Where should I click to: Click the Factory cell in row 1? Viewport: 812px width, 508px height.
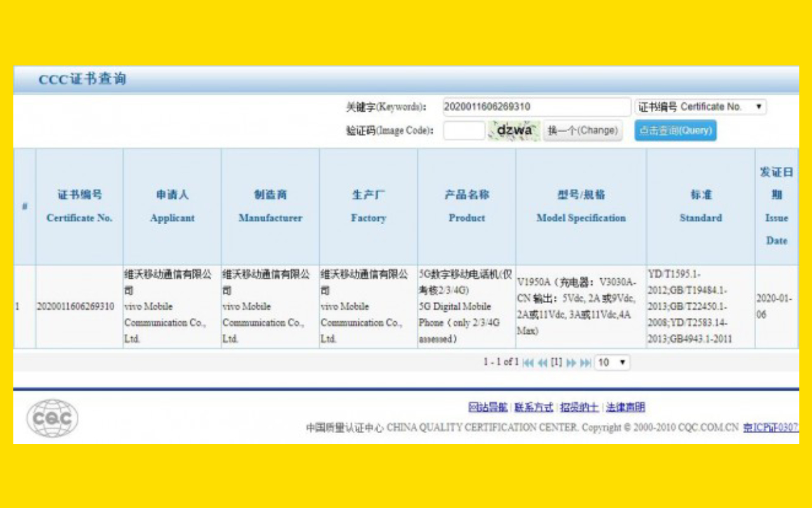tap(369, 307)
